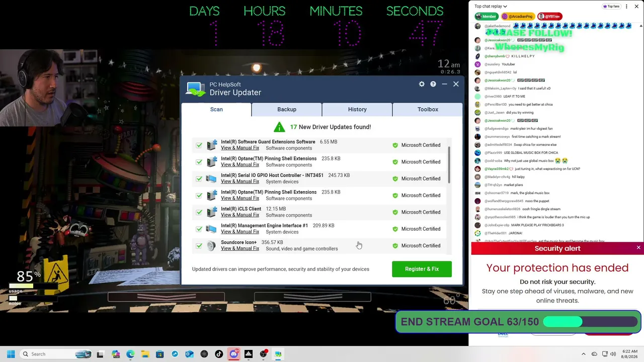Screen dimensions: 644x362
Task: Click green certified shield for iCLS Client
Action: (x=395, y=212)
